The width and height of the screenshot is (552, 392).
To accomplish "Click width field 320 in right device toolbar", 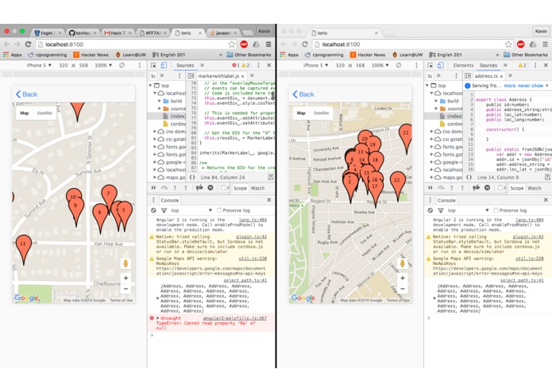I will [340, 65].
